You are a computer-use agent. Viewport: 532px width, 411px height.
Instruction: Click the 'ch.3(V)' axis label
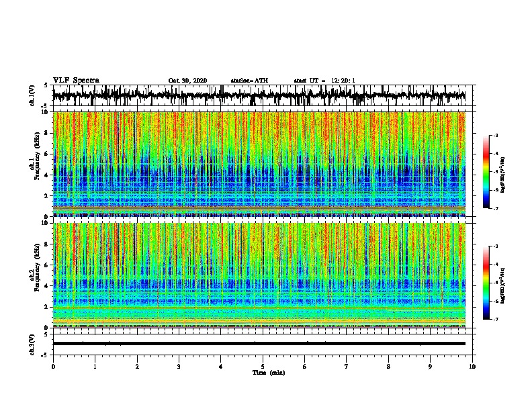(32, 345)
